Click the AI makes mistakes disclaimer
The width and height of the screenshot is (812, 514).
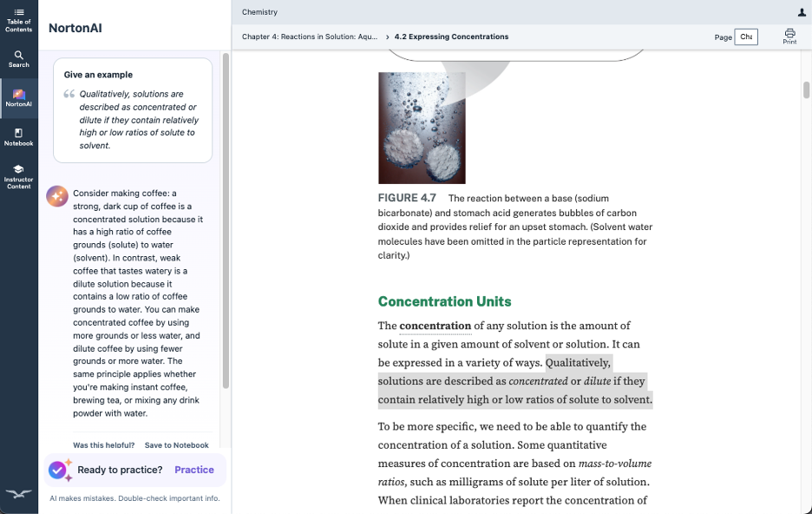pyautogui.click(x=134, y=498)
